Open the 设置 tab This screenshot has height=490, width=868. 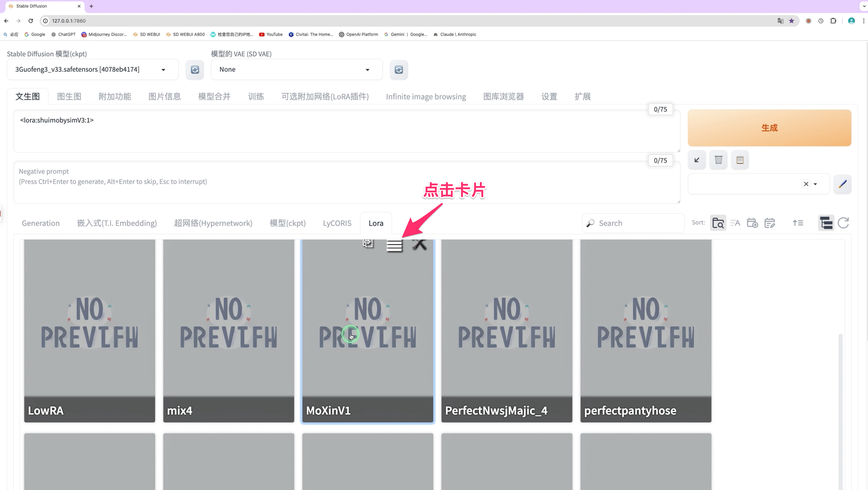549,96
